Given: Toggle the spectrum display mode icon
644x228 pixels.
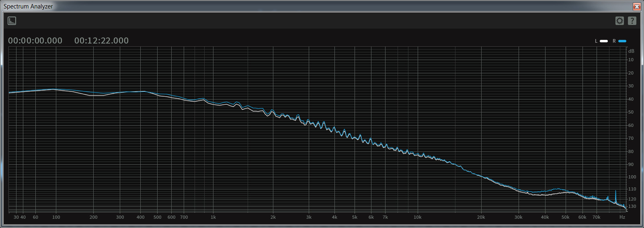Looking at the screenshot, I should [x=12, y=21].
